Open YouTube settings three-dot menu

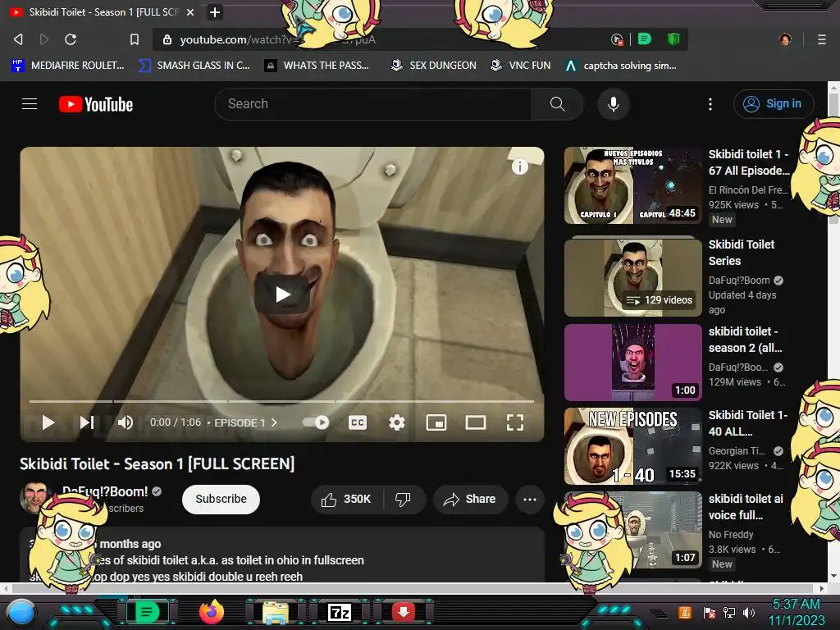(710, 104)
